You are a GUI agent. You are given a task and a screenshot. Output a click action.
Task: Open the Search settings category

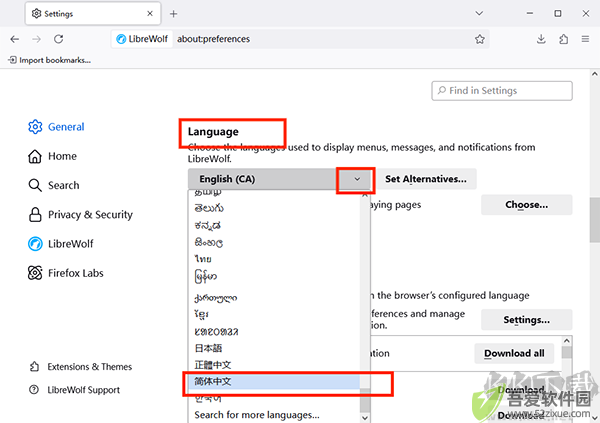pos(54,185)
